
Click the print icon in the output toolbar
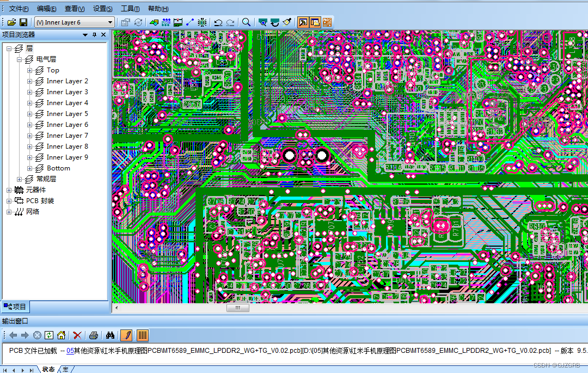tap(94, 335)
